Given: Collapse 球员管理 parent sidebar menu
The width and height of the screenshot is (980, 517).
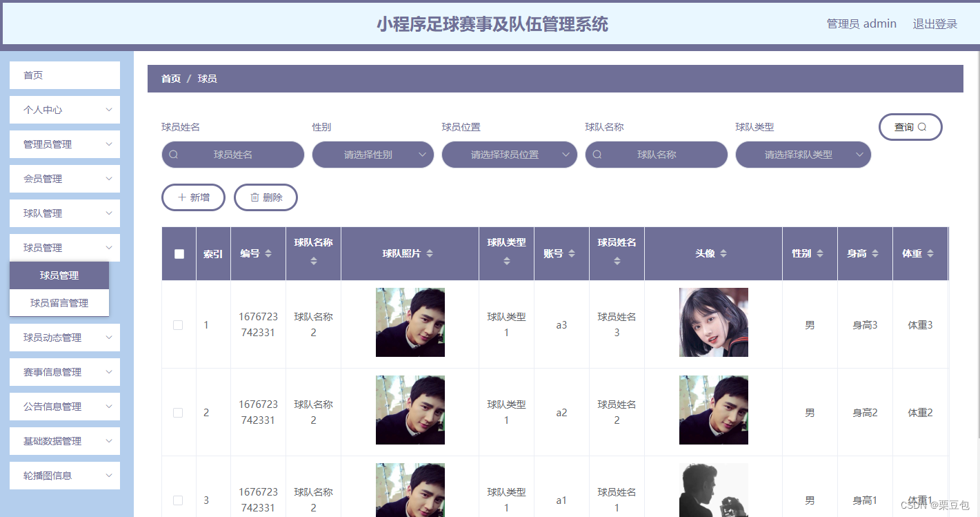Looking at the screenshot, I should 65,248.
